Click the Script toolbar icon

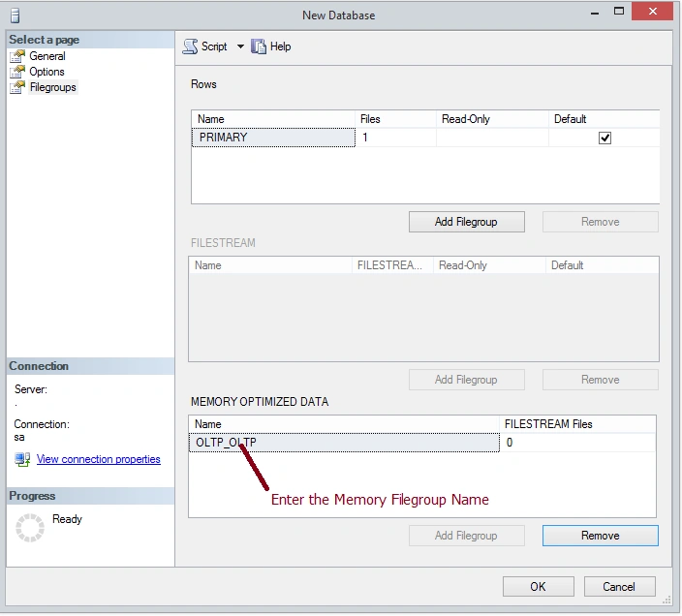[190, 46]
